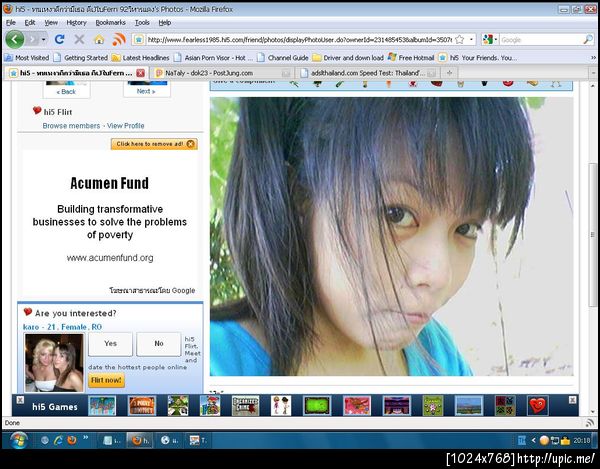Close the active hi5 tab
Screen dimensions: 600x469
(140, 73)
